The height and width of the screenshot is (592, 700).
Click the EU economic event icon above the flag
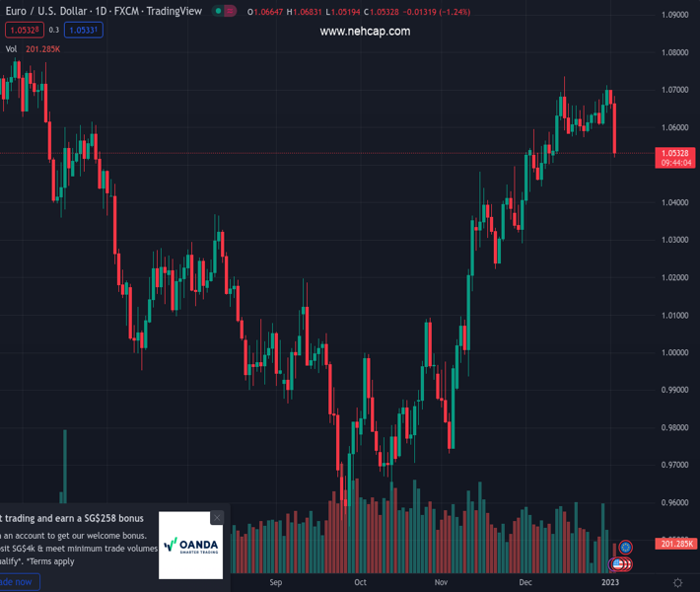pos(625,547)
